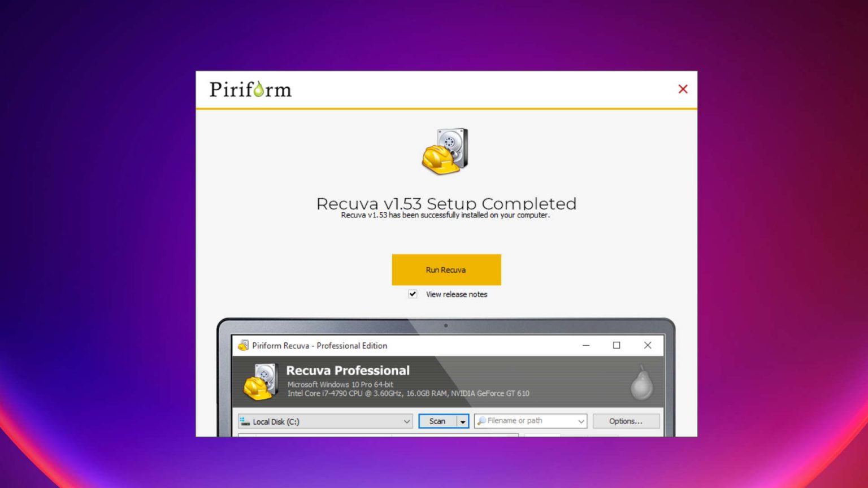Click the large Recuva hard drive setup icon
Screen dimensions: 868x488
[446, 150]
